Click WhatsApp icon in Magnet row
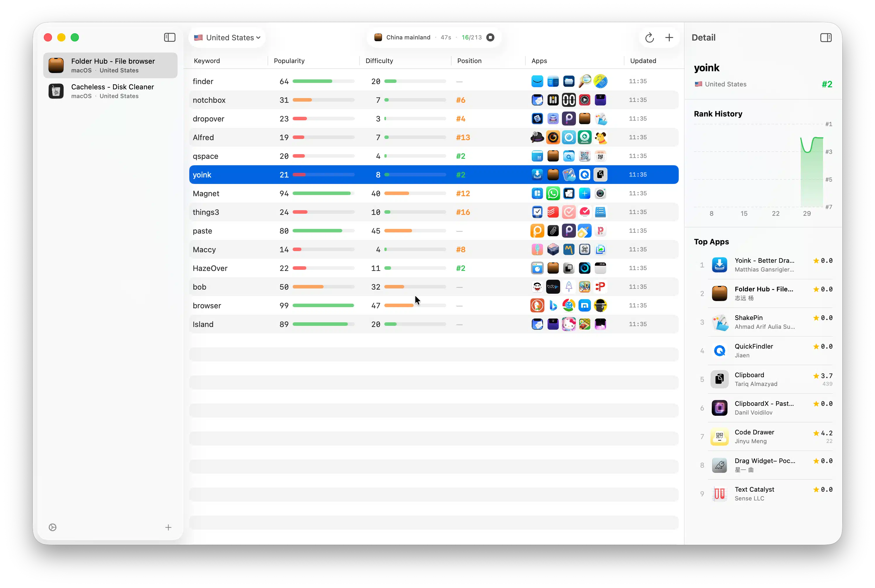Screen dimensions: 875x588 click(x=553, y=194)
